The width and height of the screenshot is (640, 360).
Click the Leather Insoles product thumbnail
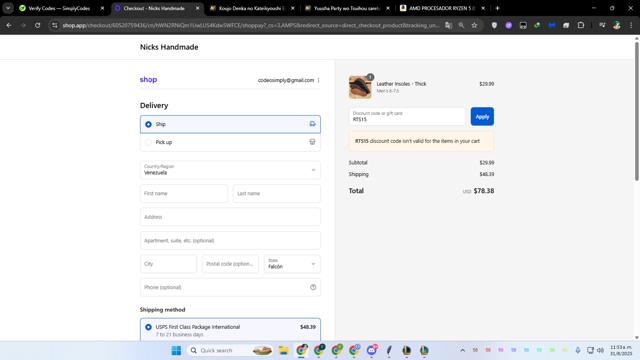point(360,87)
